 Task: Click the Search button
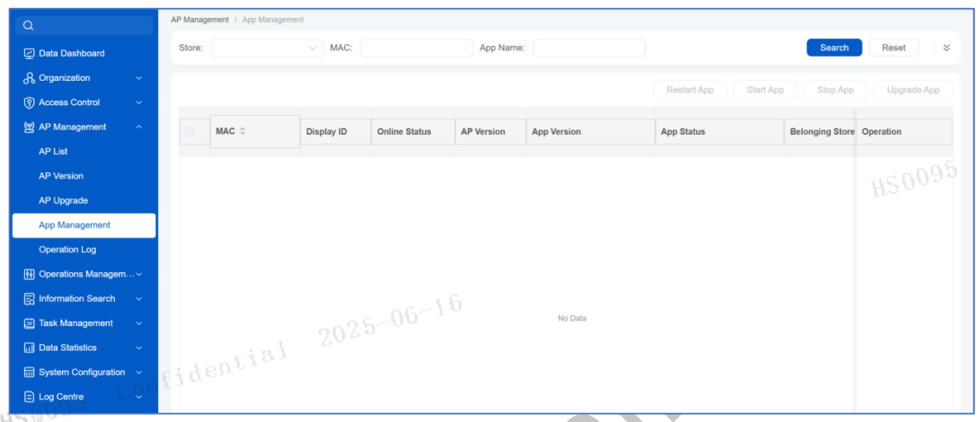pyautogui.click(x=834, y=48)
